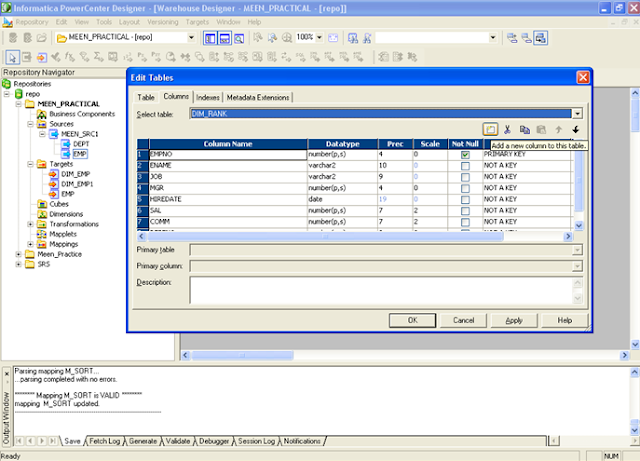The height and width of the screenshot is (461, 640).
Task: Click the Business Components node icon
Action: point(42,114)
